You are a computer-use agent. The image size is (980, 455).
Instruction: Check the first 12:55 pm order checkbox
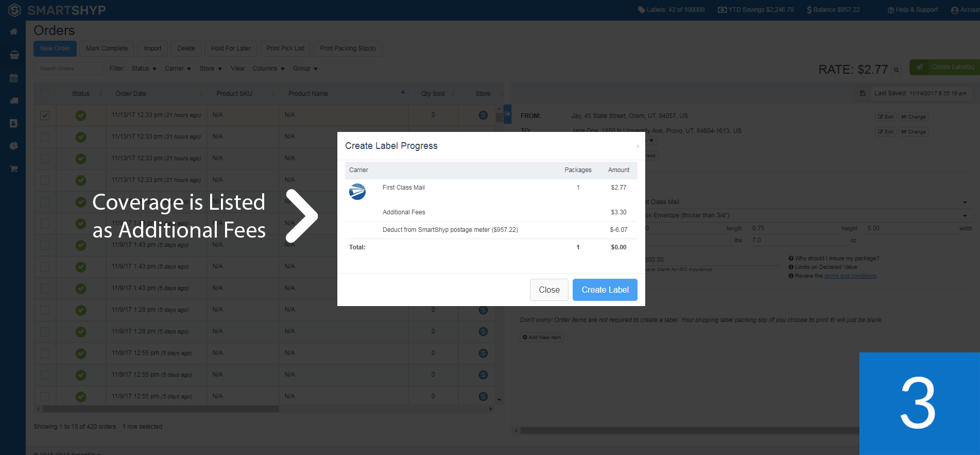[45, 353]
